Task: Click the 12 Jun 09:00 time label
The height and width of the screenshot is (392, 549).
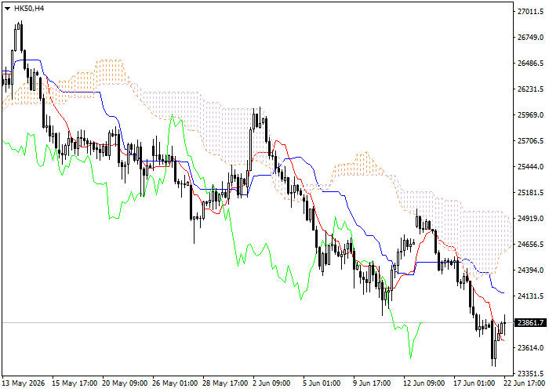Action: tap(424, 383)
